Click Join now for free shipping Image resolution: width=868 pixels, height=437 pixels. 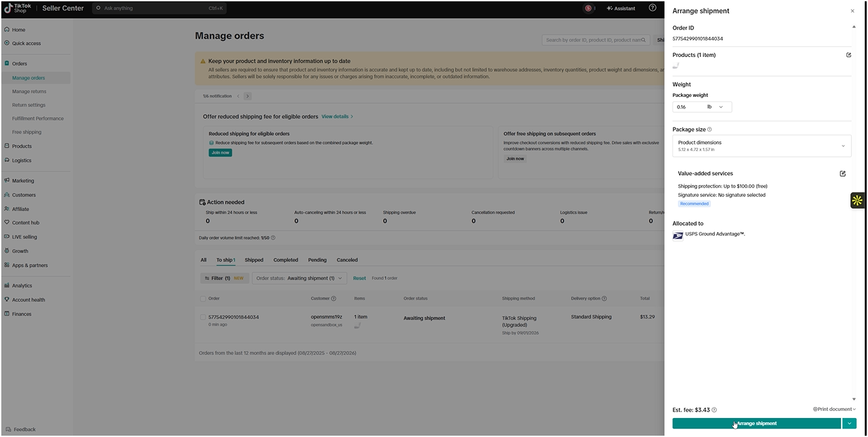[x=515, y=158]
